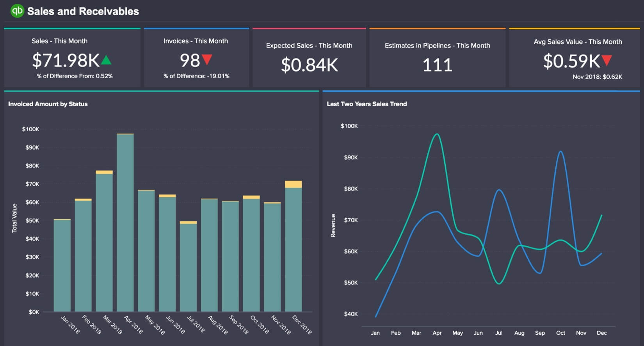Open the Invoiced Amount by Status chart title
Image resolution: width=644 pixels, height=346 pixels.
[48, 104]
